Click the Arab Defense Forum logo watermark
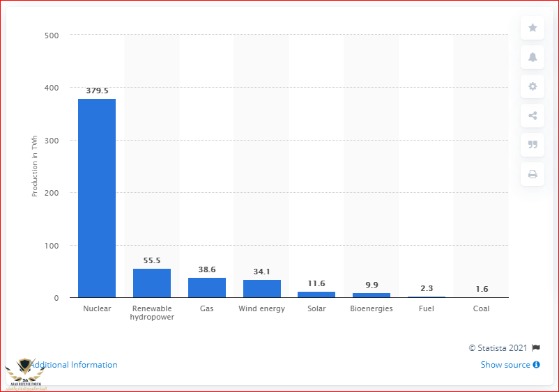 [x=25, y=373]
